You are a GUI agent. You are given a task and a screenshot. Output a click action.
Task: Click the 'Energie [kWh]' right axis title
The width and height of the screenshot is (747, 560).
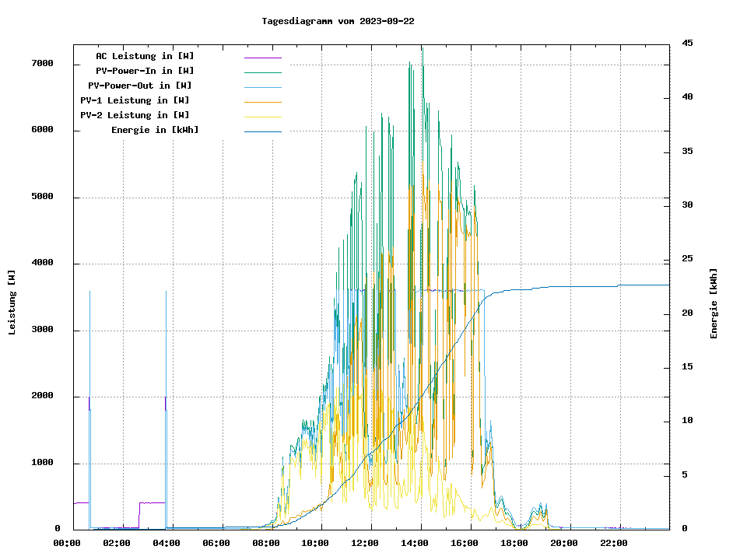coord(714,303)
